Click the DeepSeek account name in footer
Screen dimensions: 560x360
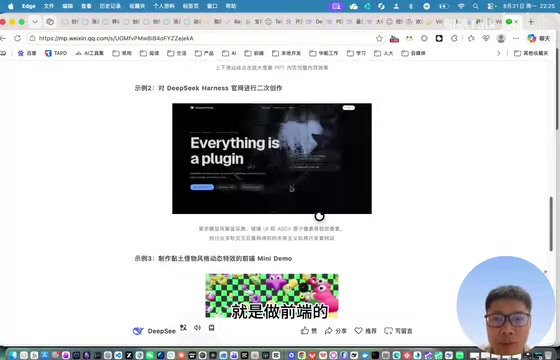point(161,331)
